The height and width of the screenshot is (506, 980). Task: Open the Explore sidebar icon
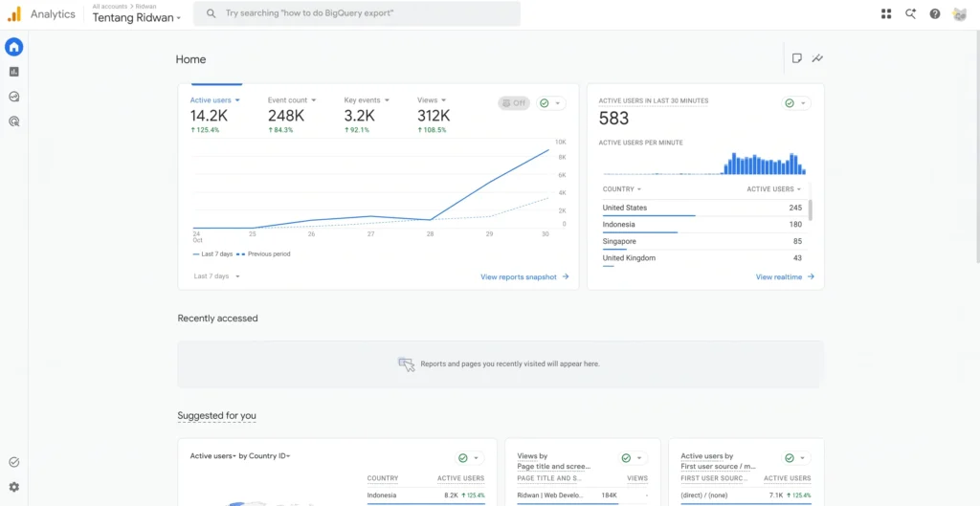coord(13,97)
